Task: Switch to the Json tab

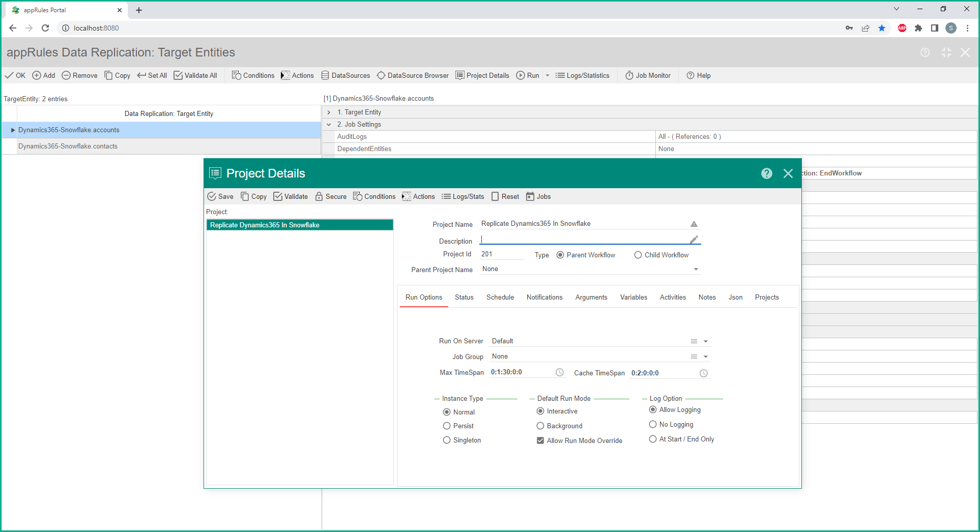Action: pyautogui.click(x=735, y=297)
